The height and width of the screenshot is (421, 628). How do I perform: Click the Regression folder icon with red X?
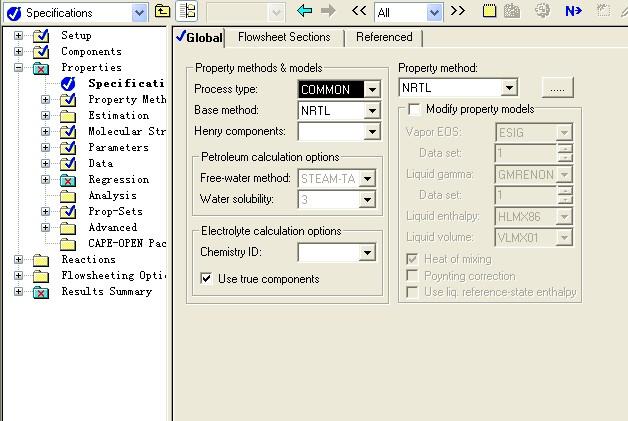click(x=68, y=180)
